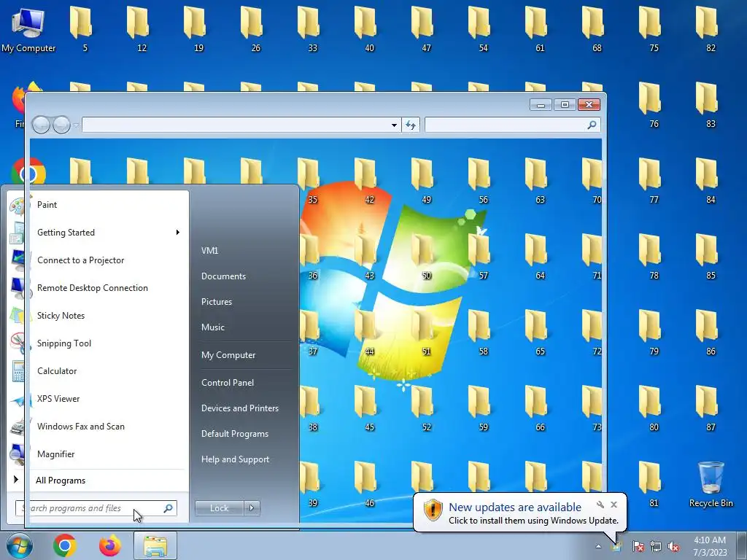This screenshot has height=560, width=747.
Task: Open My Computer from Start menu
Action: 244,355
